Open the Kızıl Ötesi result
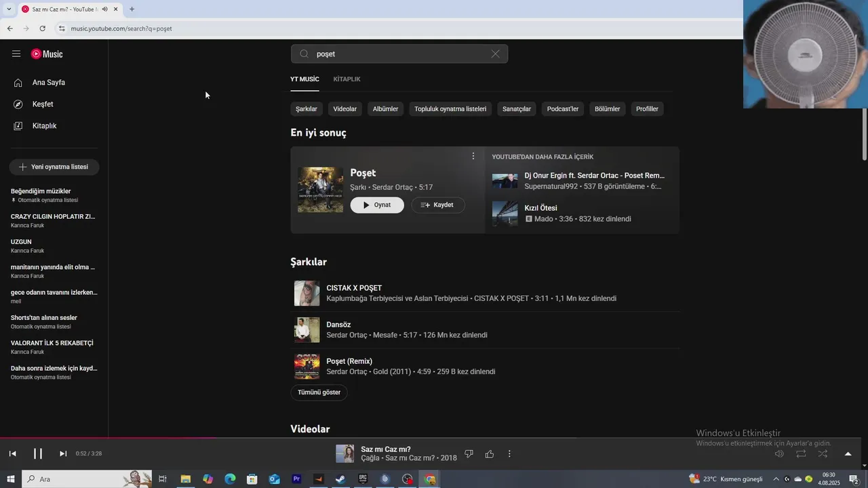 click(x=540, y=208)
